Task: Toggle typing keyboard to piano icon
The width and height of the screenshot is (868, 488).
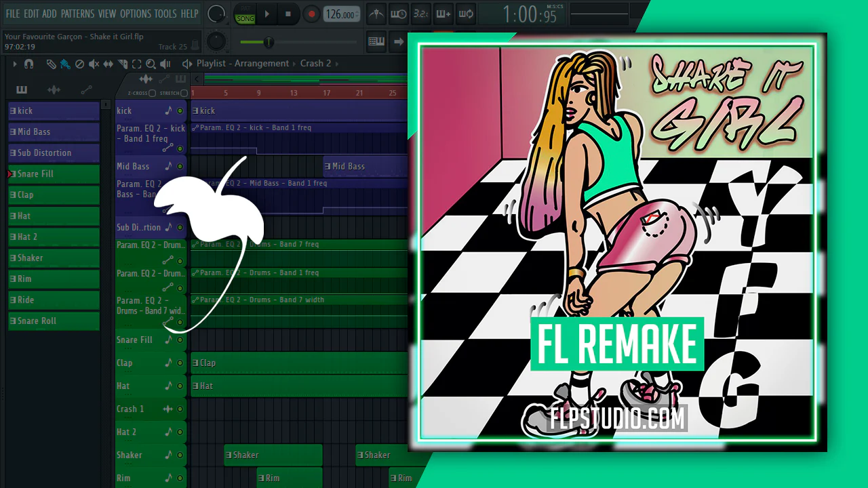Action: point(376,41)
